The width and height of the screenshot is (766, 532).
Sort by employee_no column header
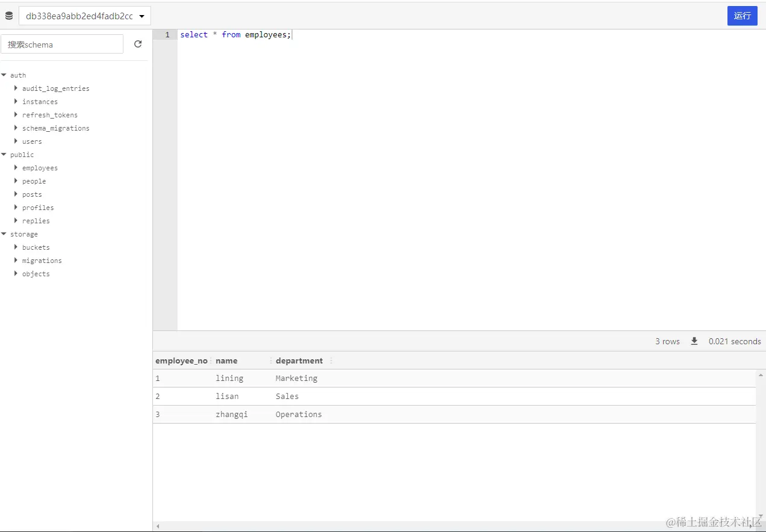click(x=181, y=360)
